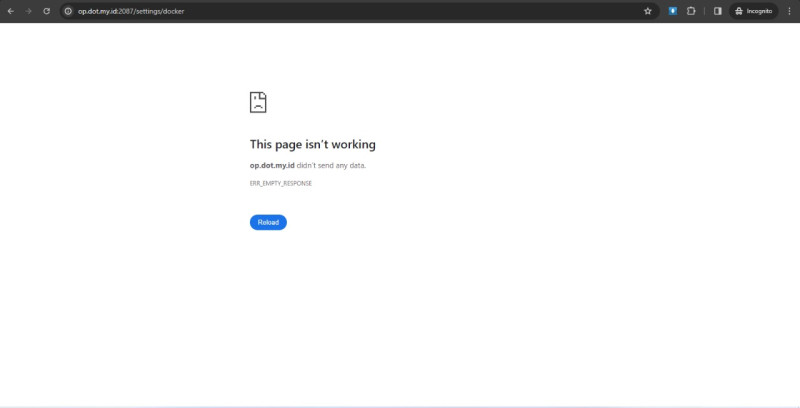
Task: Click the op.dot.my.id domain in the address bar
Action: (x=98, y=11)
